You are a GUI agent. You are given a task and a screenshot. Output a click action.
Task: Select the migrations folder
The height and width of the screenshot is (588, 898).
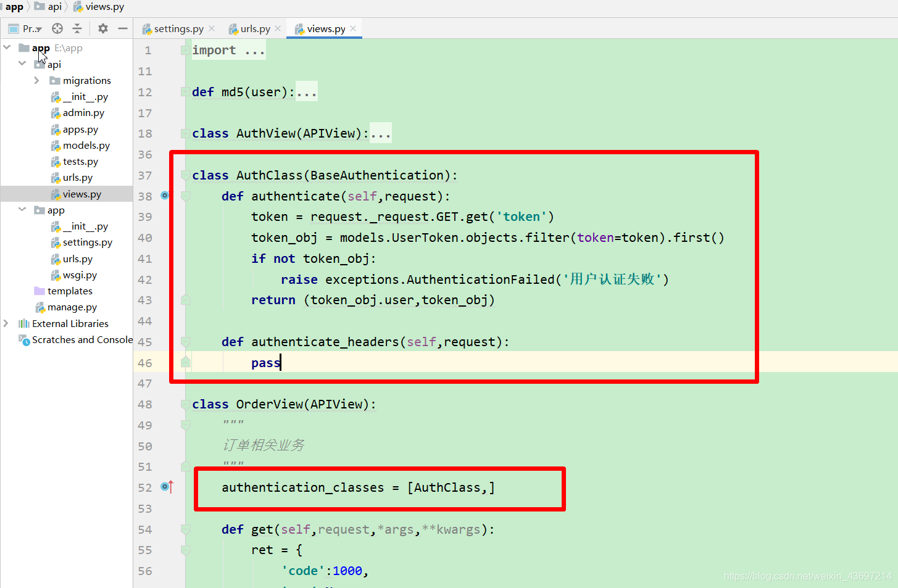click(86, 80)
